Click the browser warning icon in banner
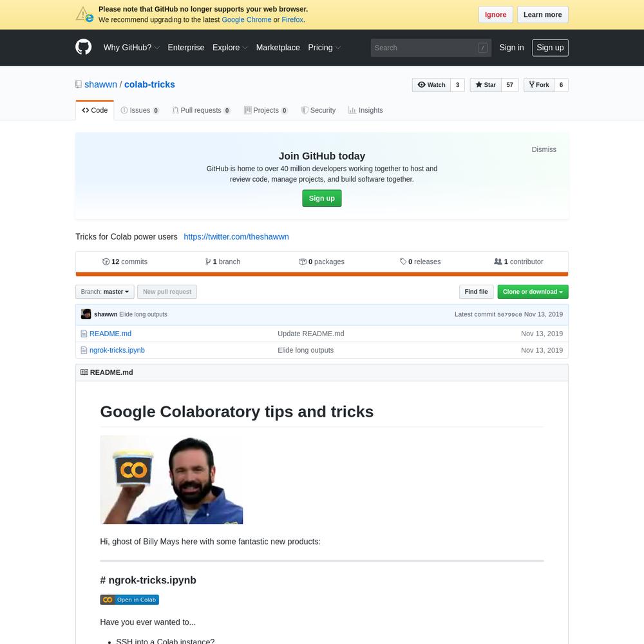The width and height of the screenshot is (644, 644). 84,14
